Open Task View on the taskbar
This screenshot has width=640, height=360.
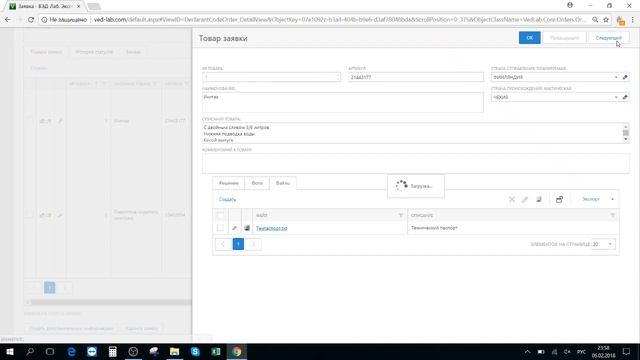point(50,351)
